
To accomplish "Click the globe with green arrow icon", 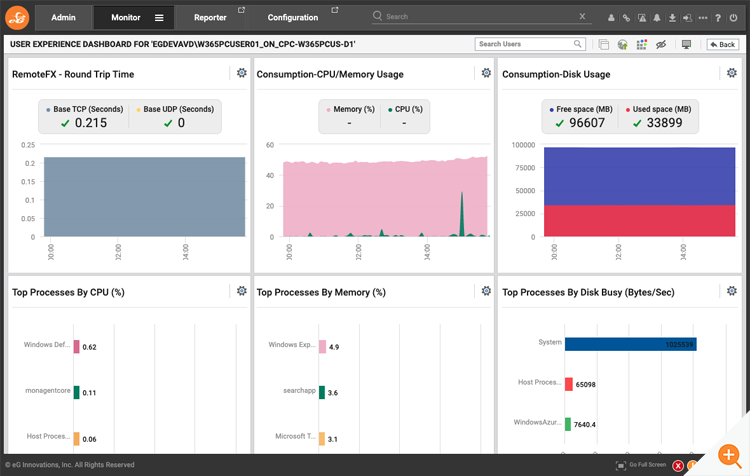I will [622, 44].
